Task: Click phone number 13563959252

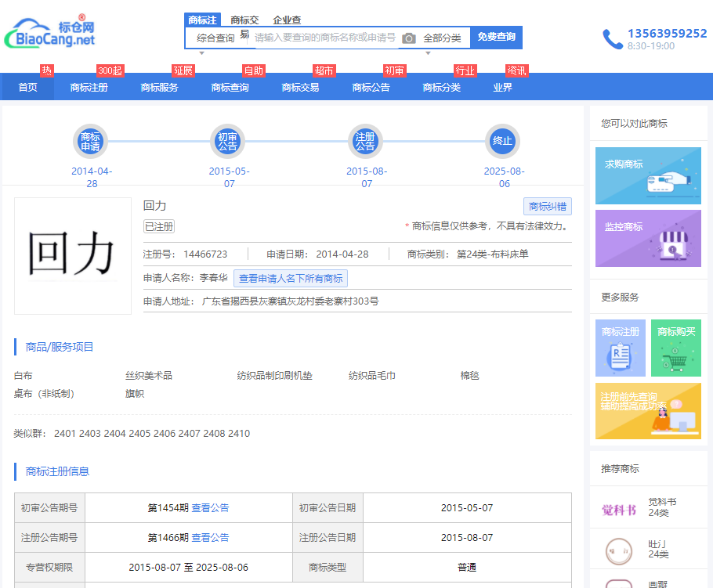Action: [667, 34]
